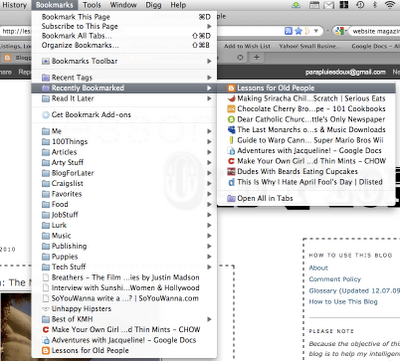Open the Favorites bookmark folder

click(x=124, y=194)
